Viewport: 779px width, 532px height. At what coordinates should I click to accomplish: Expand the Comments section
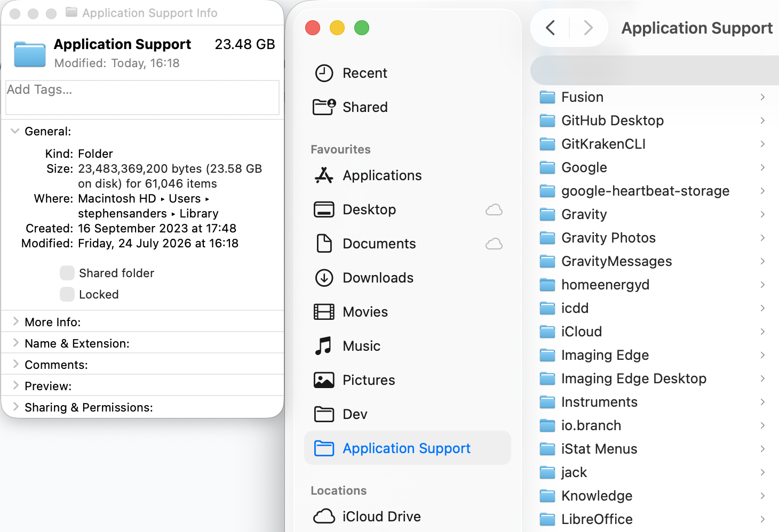coord(15,364)
